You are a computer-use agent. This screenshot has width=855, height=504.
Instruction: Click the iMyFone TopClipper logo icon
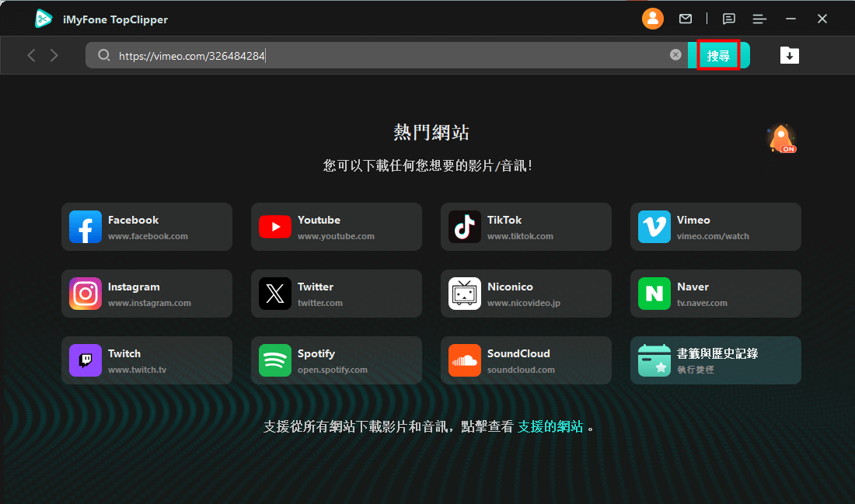[43, 19]
